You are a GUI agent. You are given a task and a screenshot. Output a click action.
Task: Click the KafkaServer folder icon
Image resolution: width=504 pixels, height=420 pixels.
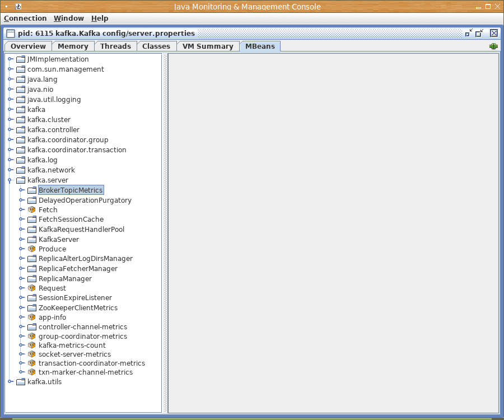click(x=32, y=240)
